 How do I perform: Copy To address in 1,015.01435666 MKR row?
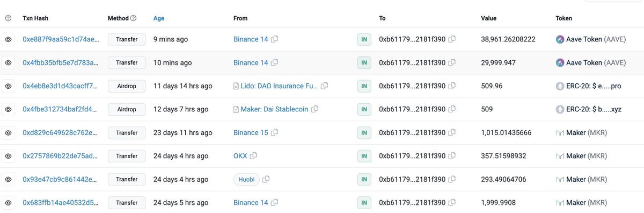(452, 133)
